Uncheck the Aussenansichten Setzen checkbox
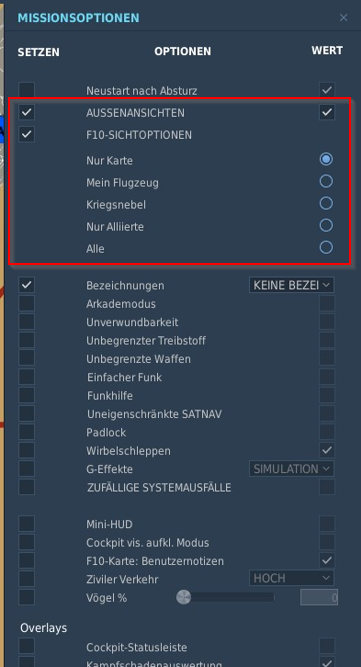This screenshot has height=667, width=361. 26,112
